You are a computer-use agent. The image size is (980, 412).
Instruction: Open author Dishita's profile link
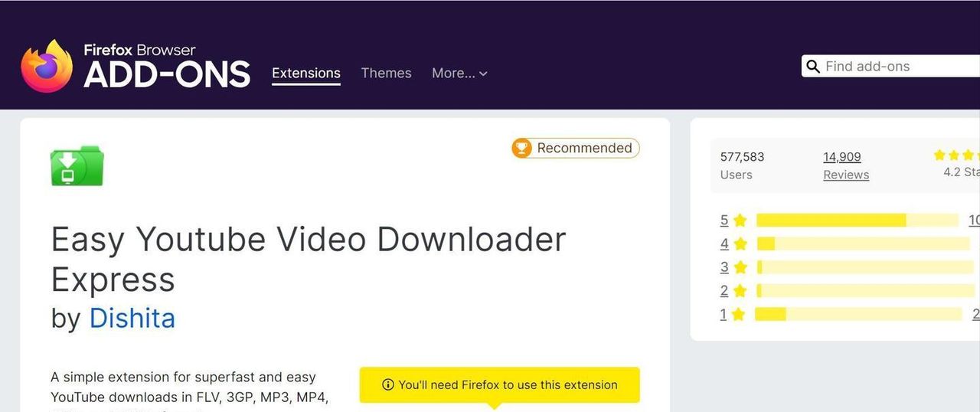point(132,318)
